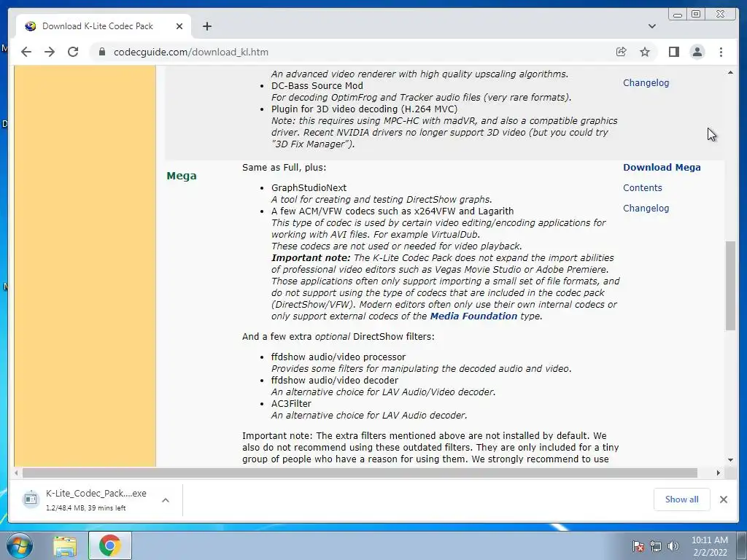Open the Windows Start menu
The width and height of the screenshot is (747, 560).
click(x=18, y=545)
